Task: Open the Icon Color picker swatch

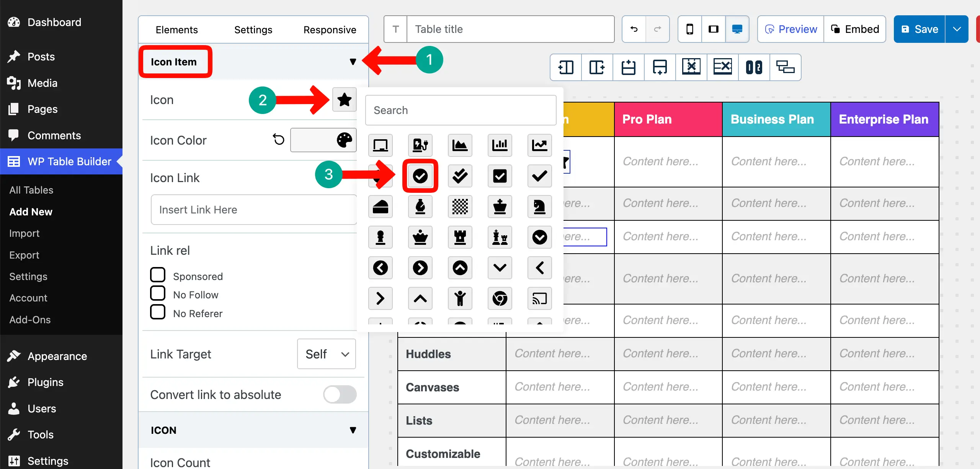Action: tap(323, 140)
